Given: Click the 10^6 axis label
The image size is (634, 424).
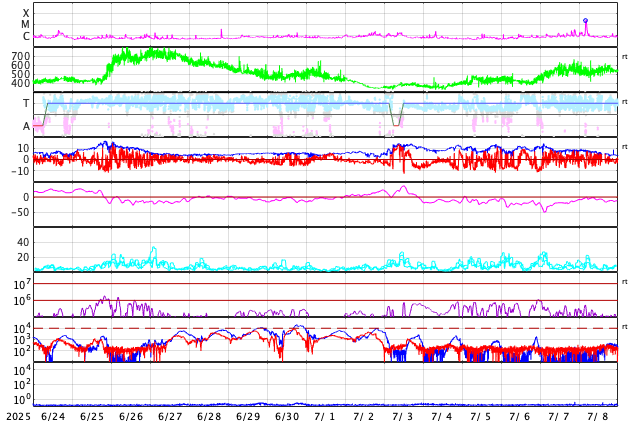Looking at the screenshot, I should [22, 300].
